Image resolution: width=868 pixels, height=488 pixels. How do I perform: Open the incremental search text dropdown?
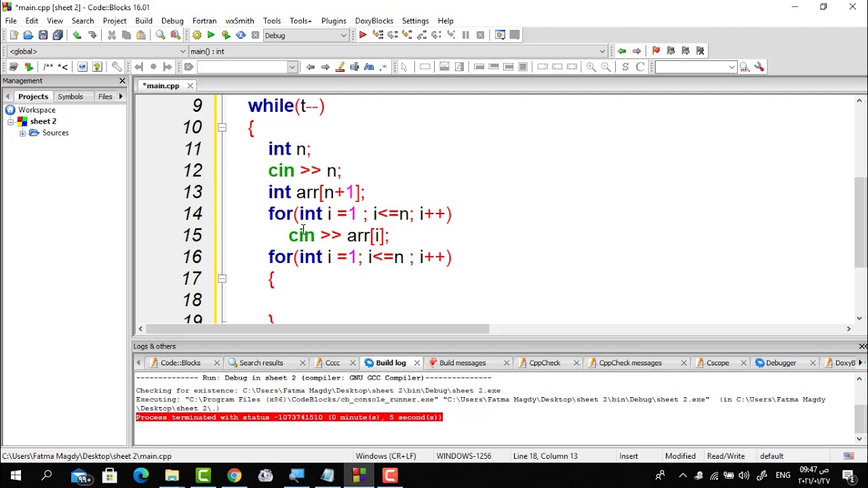292,67
